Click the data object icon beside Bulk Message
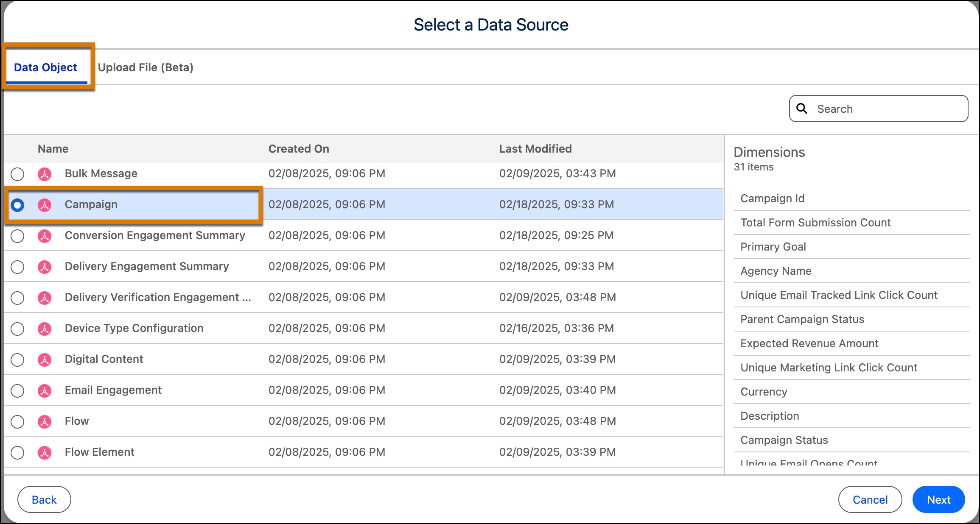Image resolution: width=980 pixels, height=524 pixels. [45, 174]
